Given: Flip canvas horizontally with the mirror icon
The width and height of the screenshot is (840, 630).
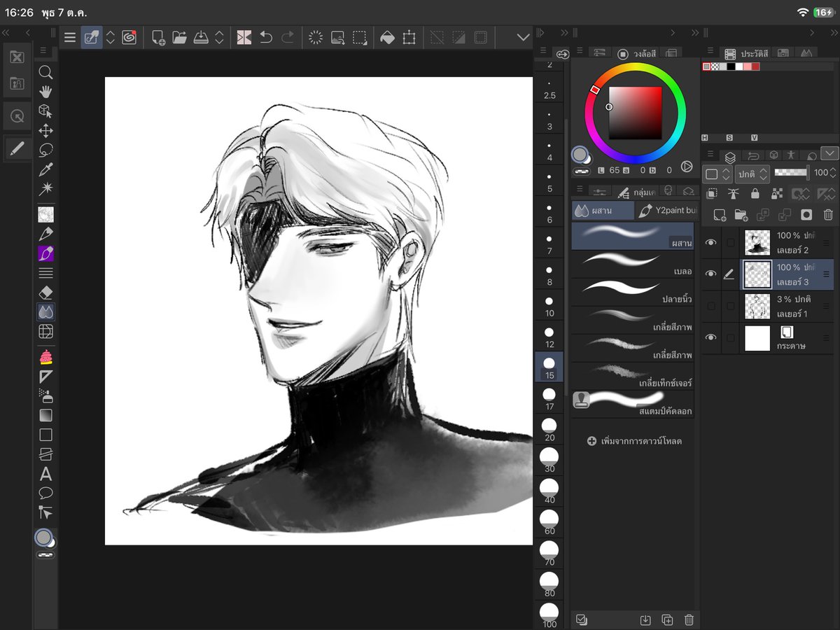Looking at the screenshot, I should (244, 38).
